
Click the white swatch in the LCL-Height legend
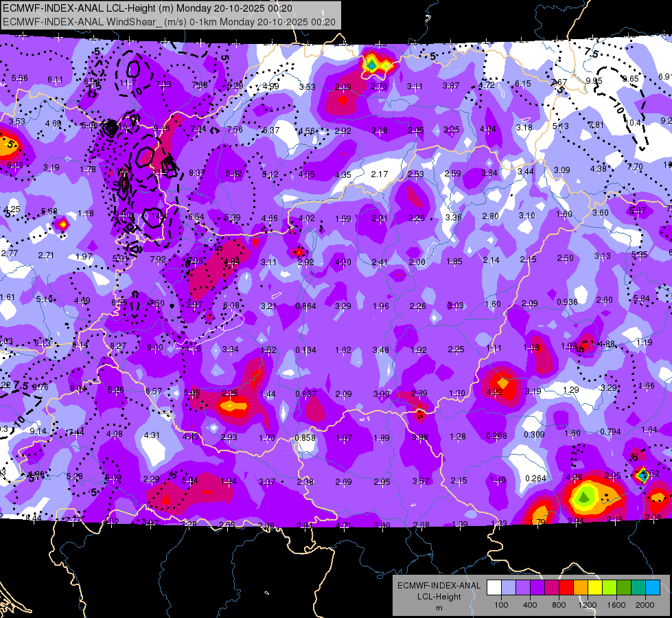tap(494, 588)
